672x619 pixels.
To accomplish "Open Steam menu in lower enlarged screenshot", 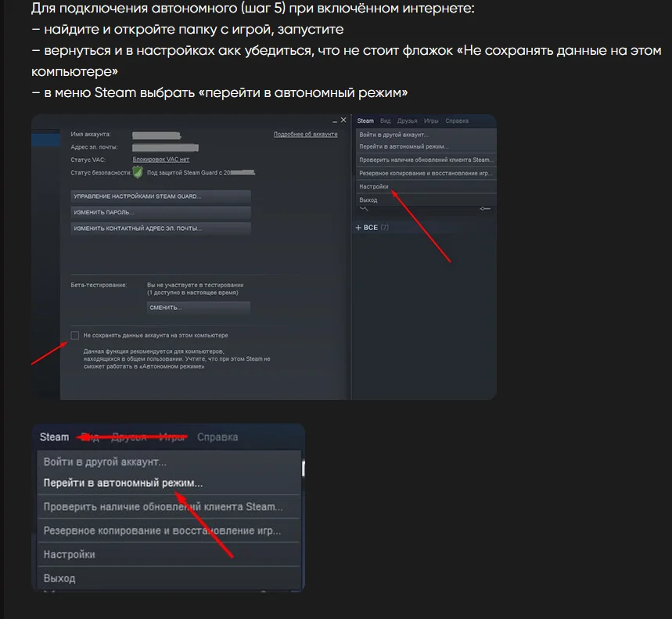I will coord(55,437).
